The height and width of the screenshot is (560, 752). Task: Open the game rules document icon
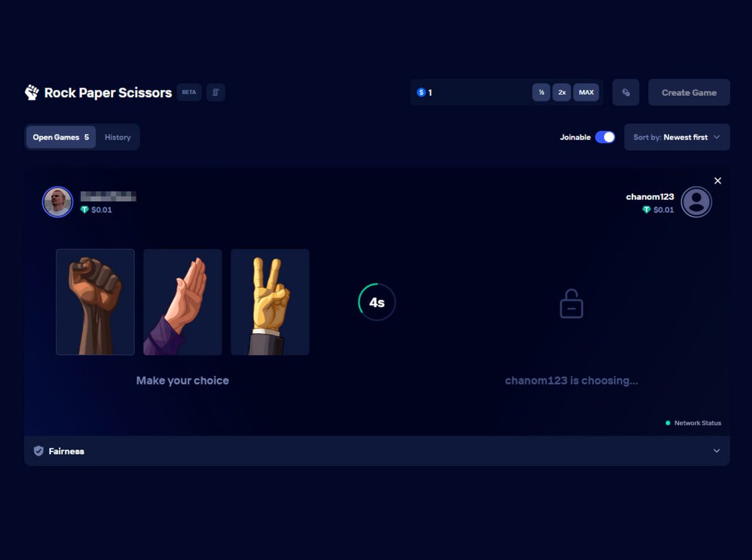click(x=216, y=92)
